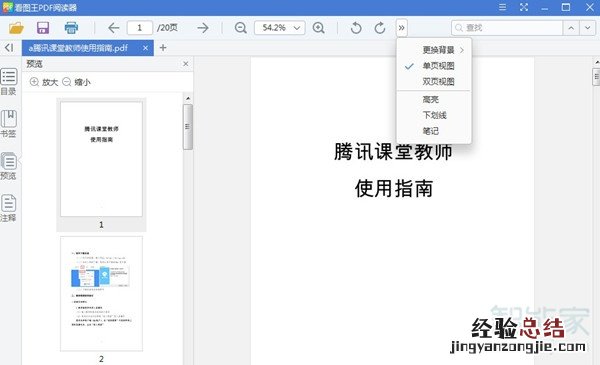Go to the previous page with the left arrow
Viewport: 600px width, 365px height.
pyautogui.click(x=114, y=28)
